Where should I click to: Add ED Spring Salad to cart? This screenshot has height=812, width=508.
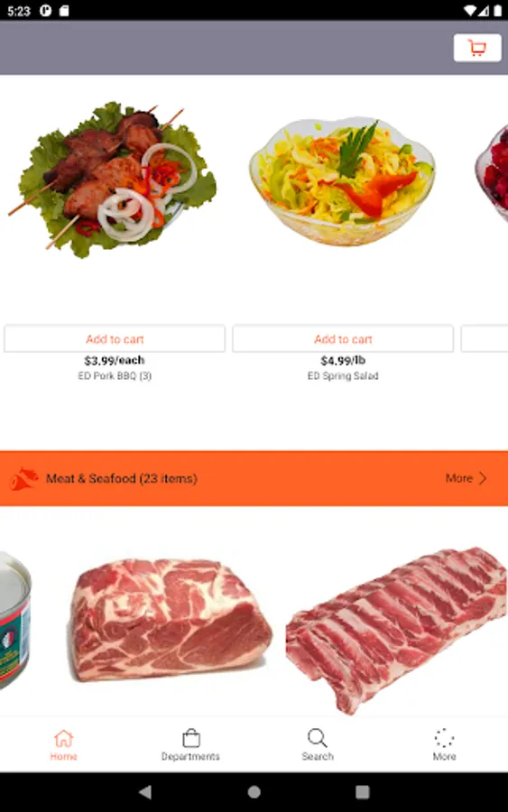[x=343, y=338]
